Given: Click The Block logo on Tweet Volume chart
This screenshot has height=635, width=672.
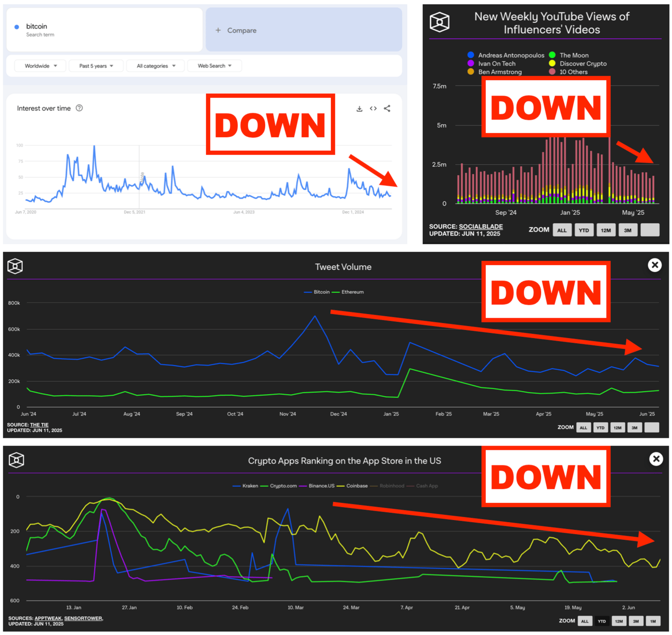Looking at the screenshot, I should point(15,266).
